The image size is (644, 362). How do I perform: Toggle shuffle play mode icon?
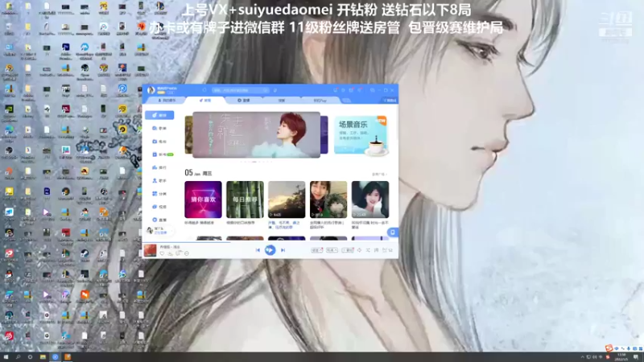[368, 250]
